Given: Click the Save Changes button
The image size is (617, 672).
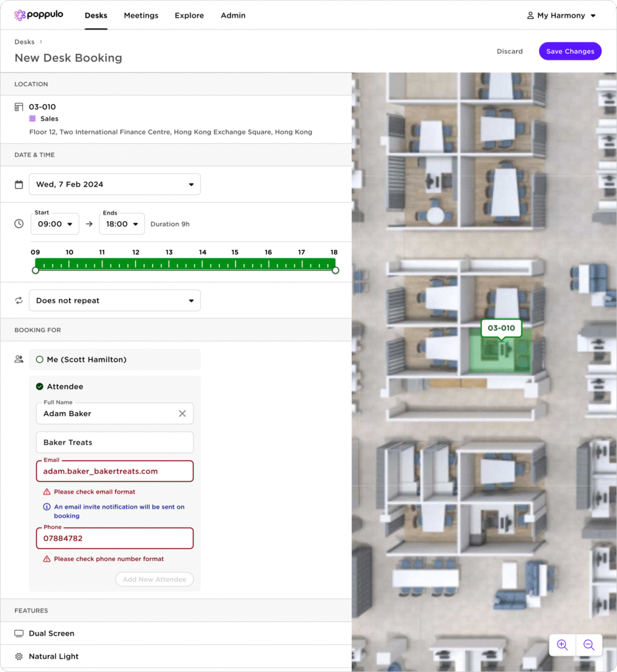Looking at the screenshot, I should click(x=570, y=51).
